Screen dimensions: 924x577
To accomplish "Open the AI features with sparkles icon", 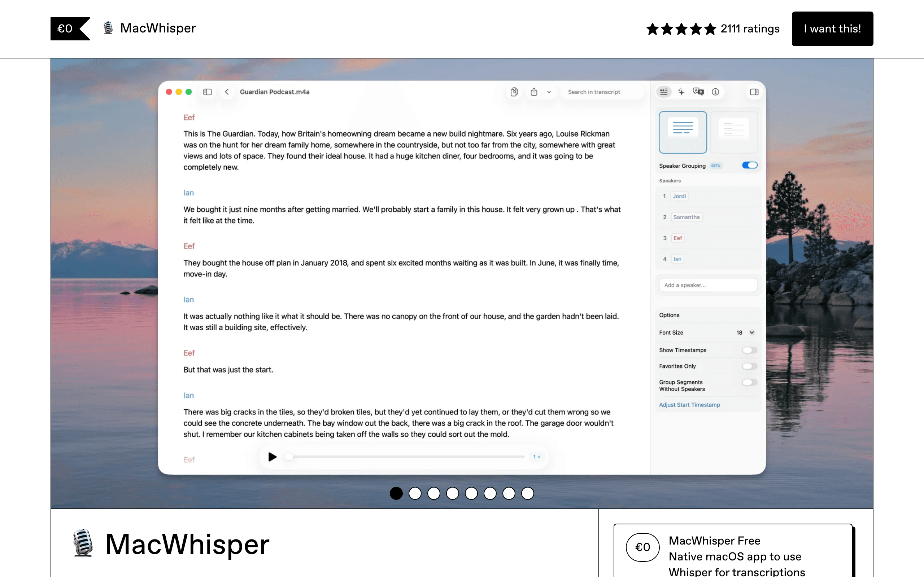I will point(681,92).
